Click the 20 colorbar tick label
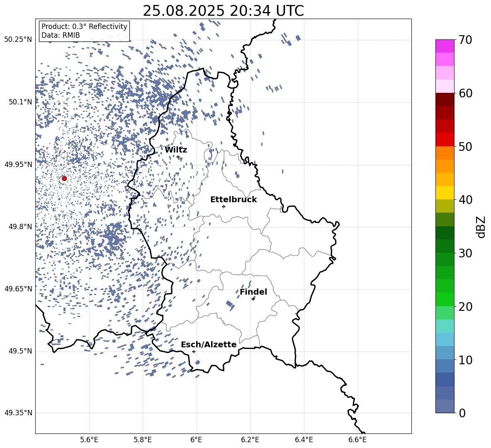Screen dimensions: 491x448 tap(466, 306)
